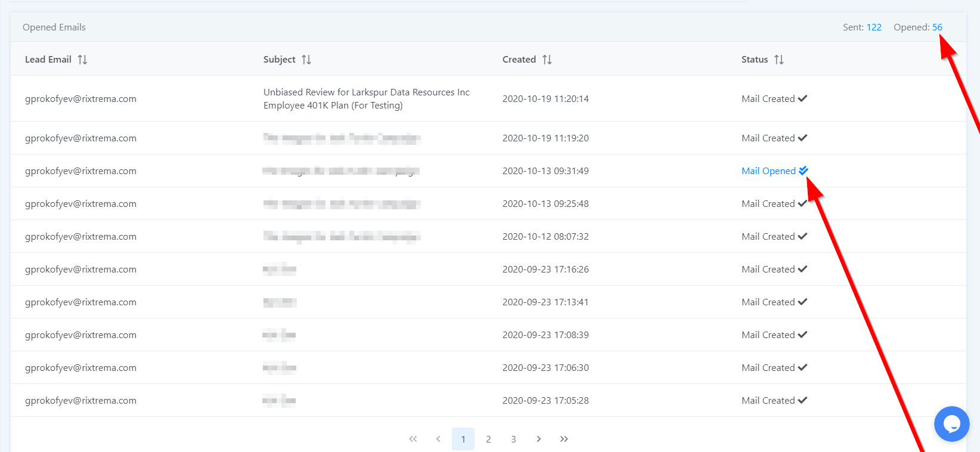The width and height of the screenshot is (980, 452).
Task: Click lead email in the first row
Action: [x=80, y=99]
